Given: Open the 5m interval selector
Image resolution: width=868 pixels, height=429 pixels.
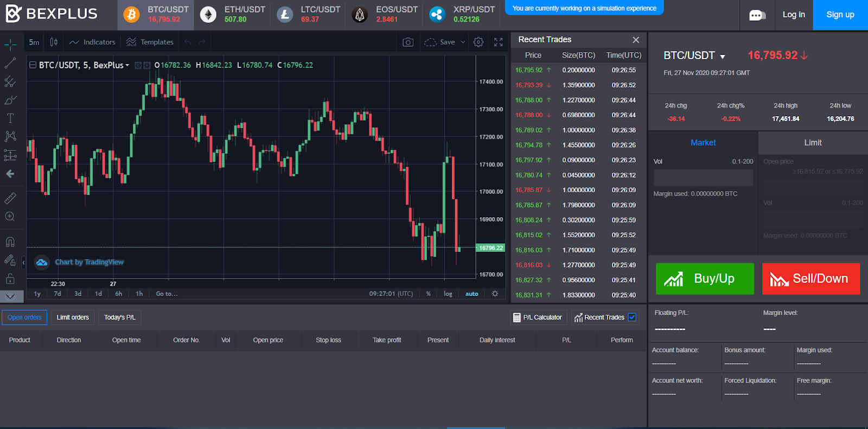Looking at the screenshot, I should tap(34, 42).
